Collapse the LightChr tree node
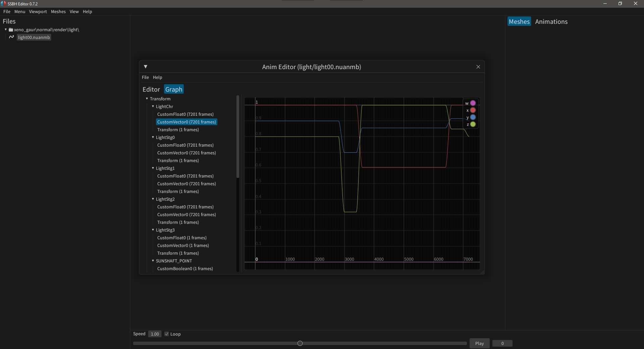This screenshot has width=644, height=349. pos(153,106)
